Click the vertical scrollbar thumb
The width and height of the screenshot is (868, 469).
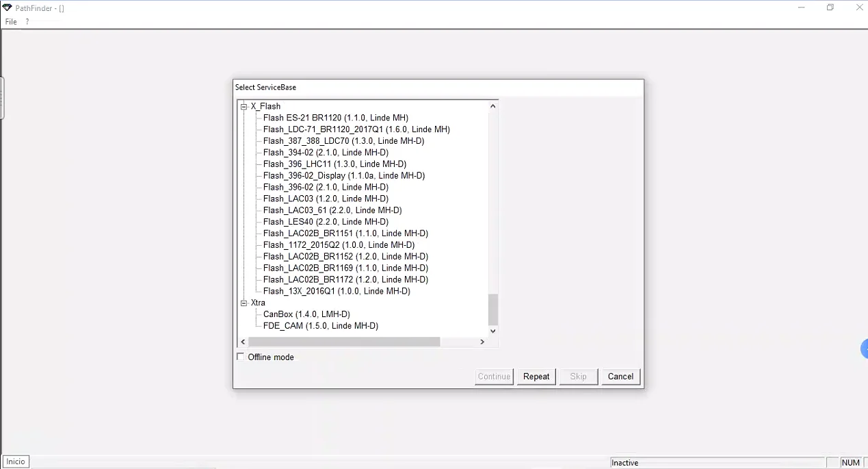493,309
